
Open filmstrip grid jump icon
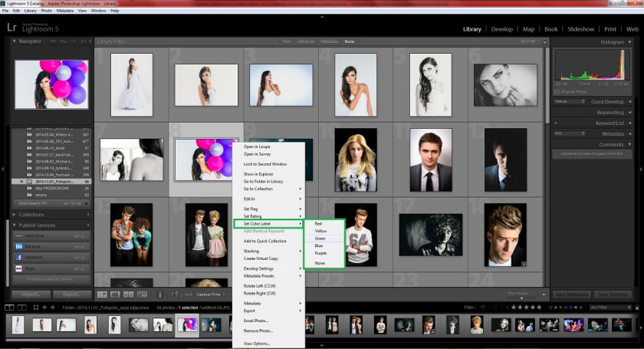(x=36, y=307)
